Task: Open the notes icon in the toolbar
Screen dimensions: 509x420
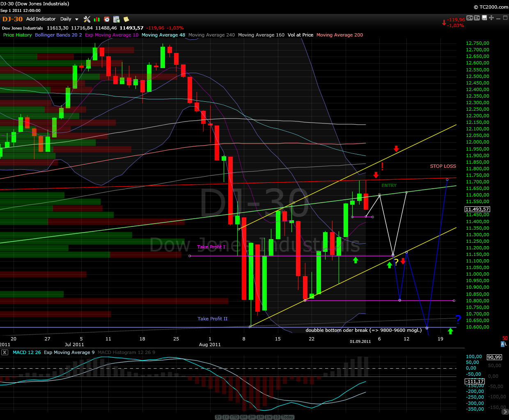Action: 126,19
